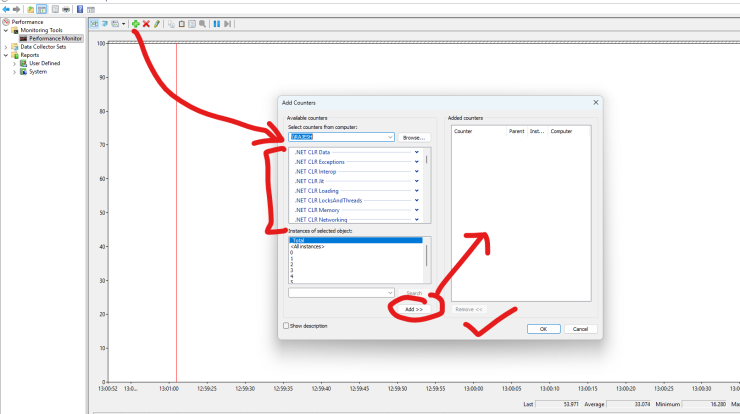Expand Data Collector Sets tree node
The image size is (740, 414).
(x=5, y=46)
